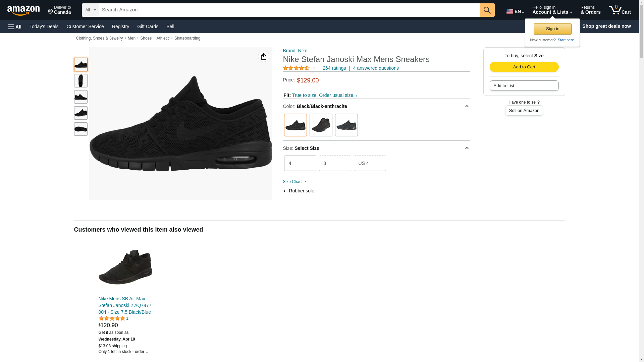Click the Deliver to Canada location icon
Image resolution: width=644 pixels, height=362 pixels.
tap(51, 12)
